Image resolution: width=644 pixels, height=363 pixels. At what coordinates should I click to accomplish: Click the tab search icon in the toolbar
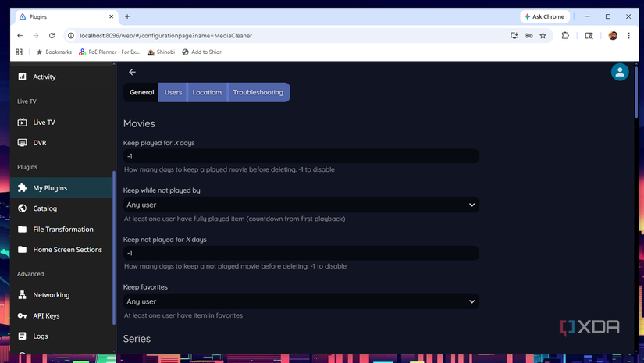[589, 36]
